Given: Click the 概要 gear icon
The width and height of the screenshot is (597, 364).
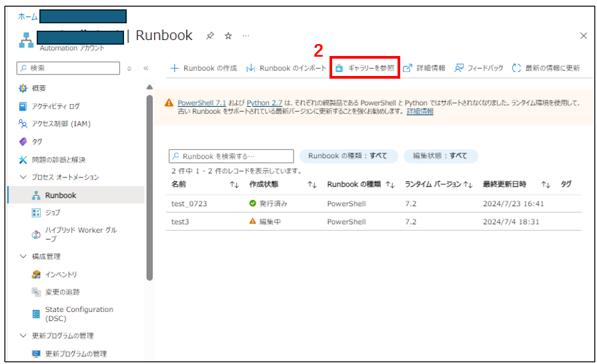Looking at the screenshot, I should pos(23,88).
